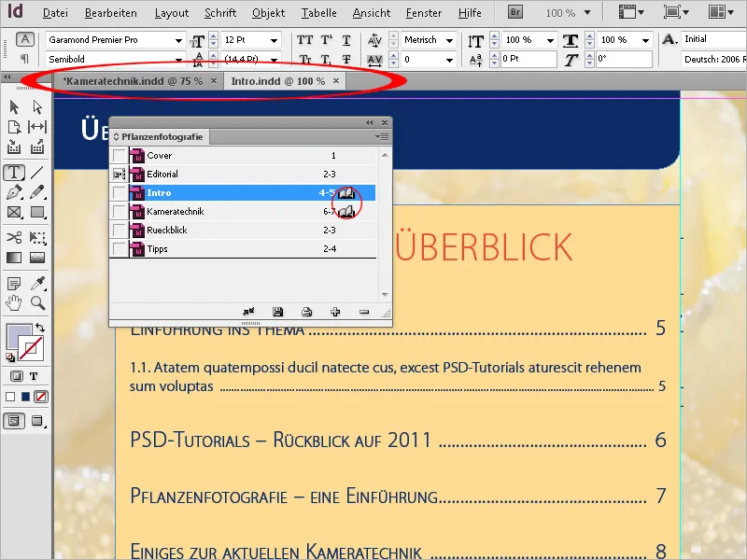The width and height of the screenshot is (747, 560).
Task: Pick the Eyedropper tool
Action: 37,284
